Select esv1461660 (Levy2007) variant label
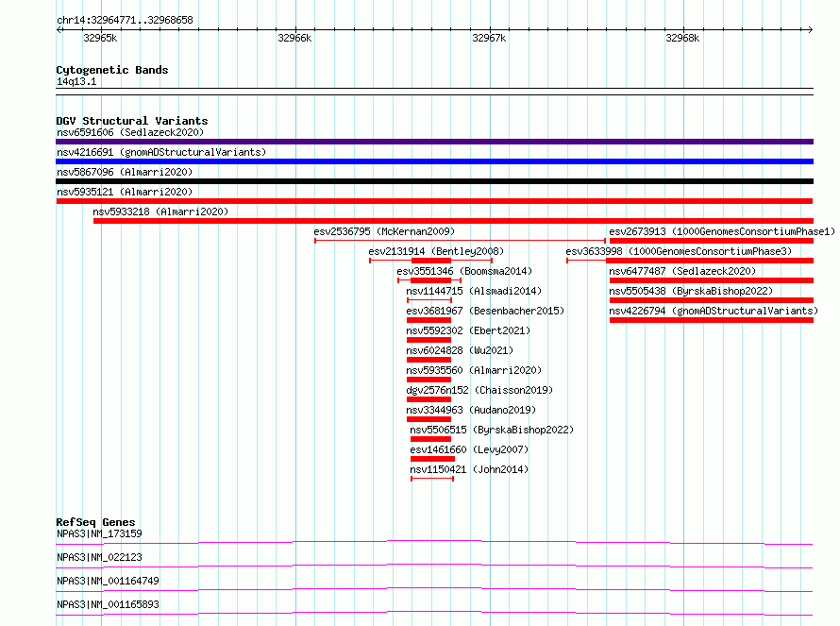 coord(469,449)
